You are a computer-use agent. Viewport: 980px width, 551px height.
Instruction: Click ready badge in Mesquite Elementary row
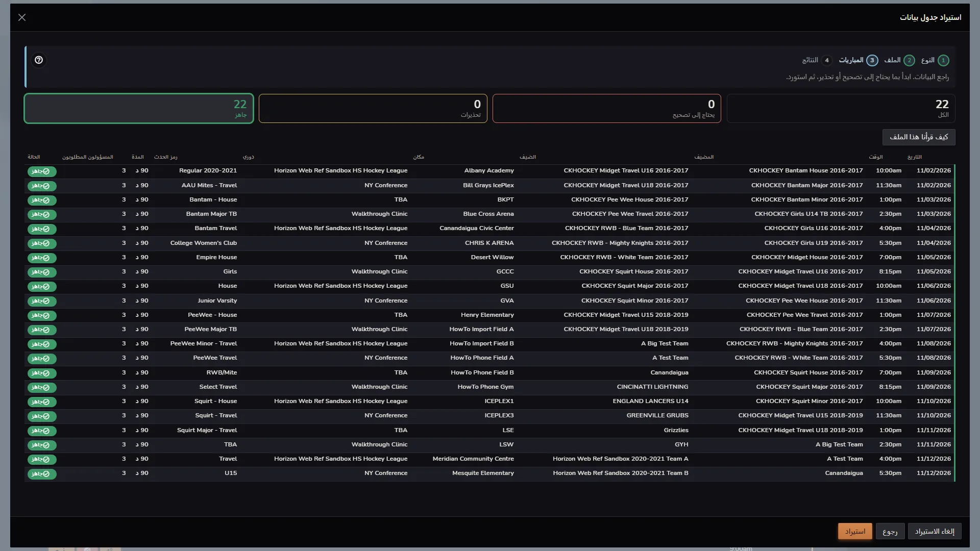pyautogui.click(x=42, y=473)
